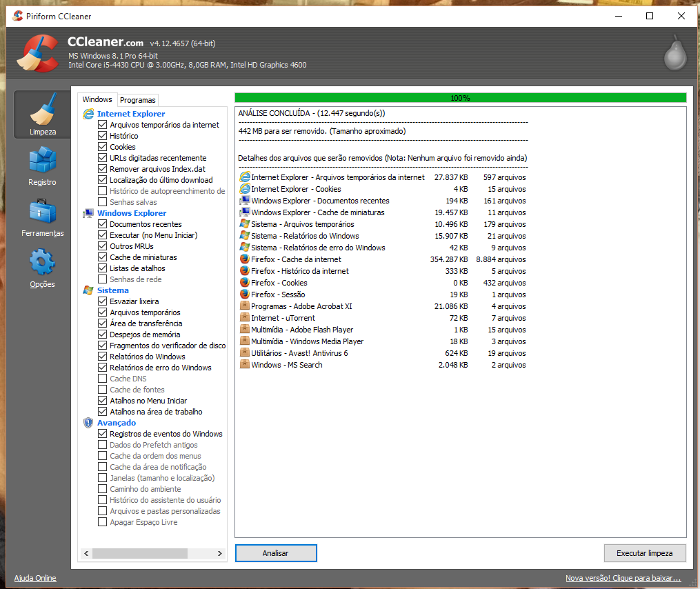Click the Executar limpeza button

644,553
